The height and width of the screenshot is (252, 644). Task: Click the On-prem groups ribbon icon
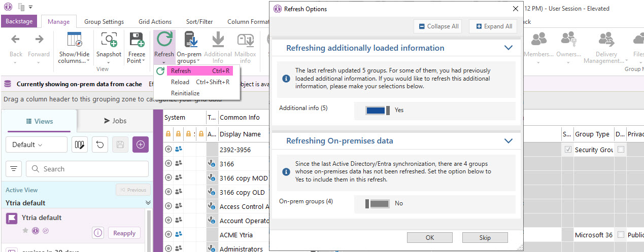click(190, 40)
